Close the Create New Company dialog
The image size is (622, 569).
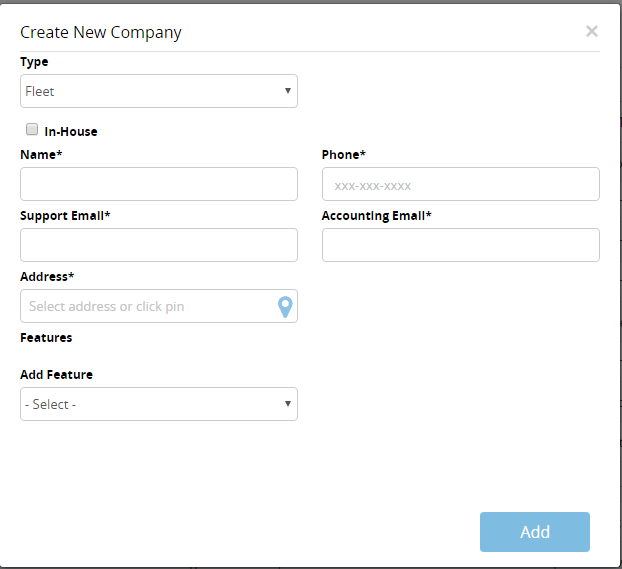(x=592, y=31)
